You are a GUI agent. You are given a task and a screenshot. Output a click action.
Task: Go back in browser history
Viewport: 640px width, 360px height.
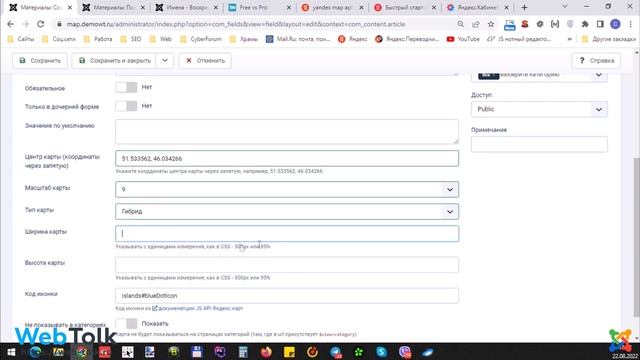(11, 24)
